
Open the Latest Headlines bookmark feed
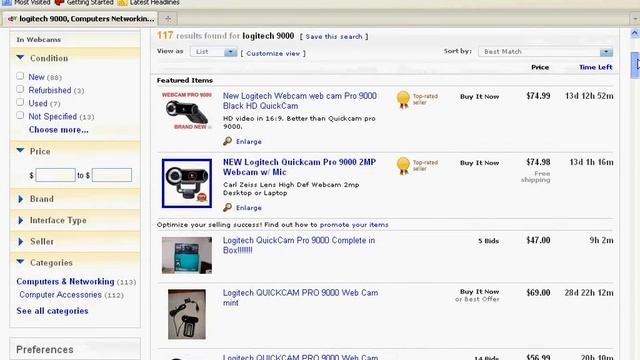pos(149,2)
